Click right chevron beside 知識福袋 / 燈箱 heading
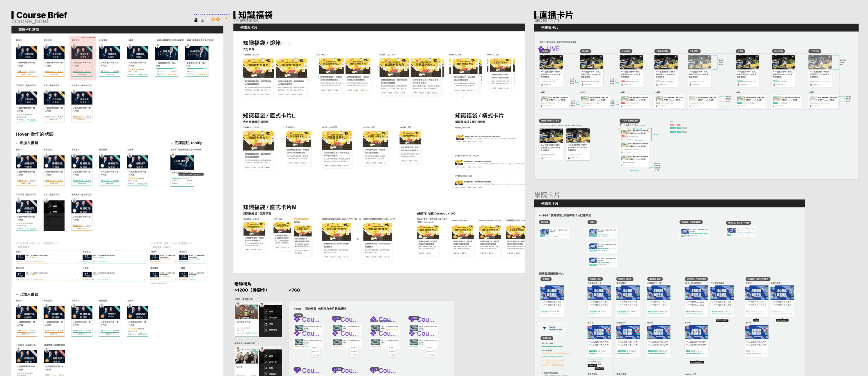The image size is (868, 376). (x=289, y=43)
